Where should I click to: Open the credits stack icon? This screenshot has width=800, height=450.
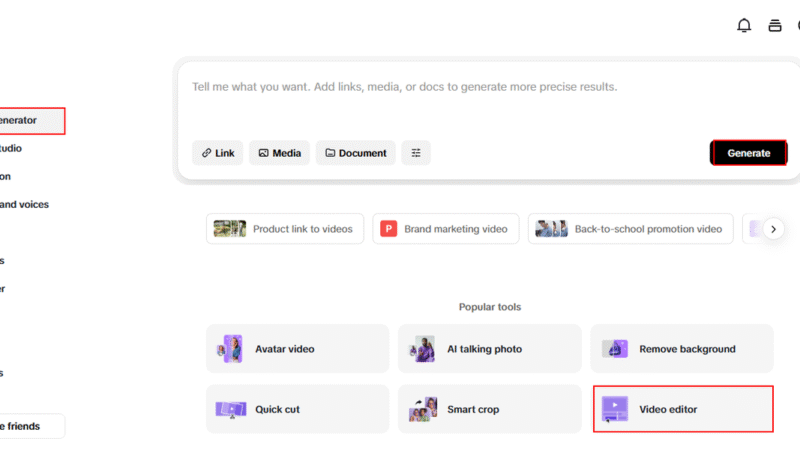coord(774,26)
